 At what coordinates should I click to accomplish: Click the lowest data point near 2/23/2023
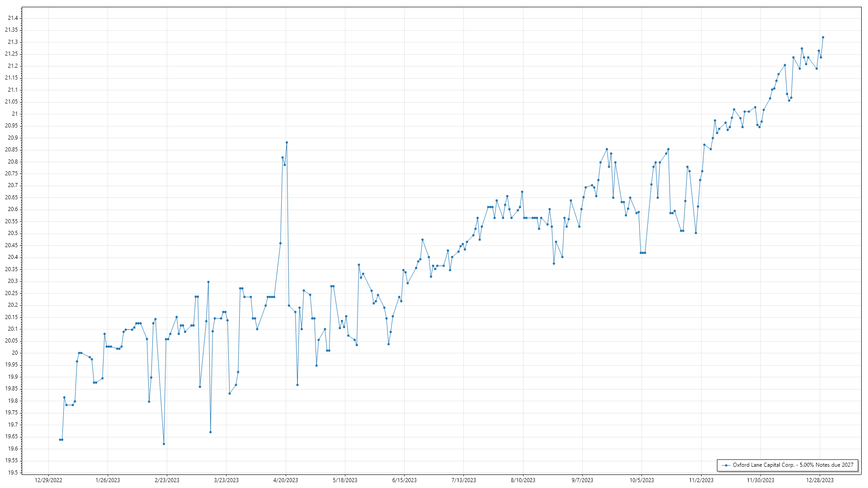pyautogui.click(x=164, y=444)
